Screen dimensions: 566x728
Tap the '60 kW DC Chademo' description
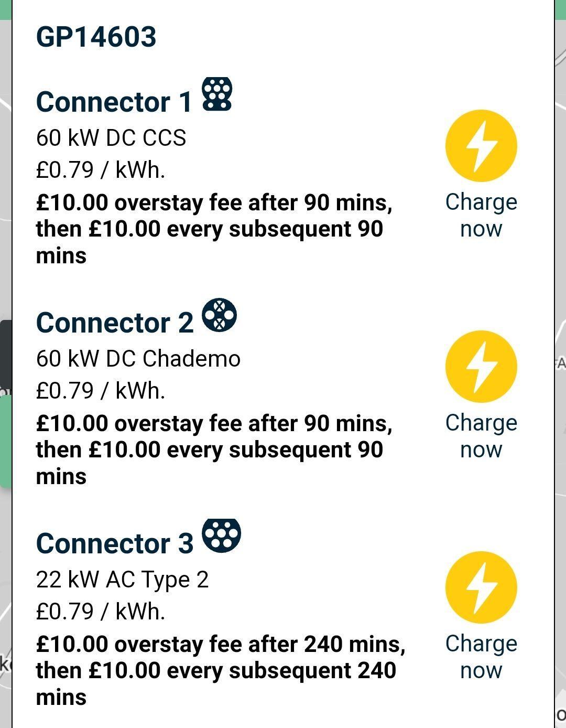138,359
